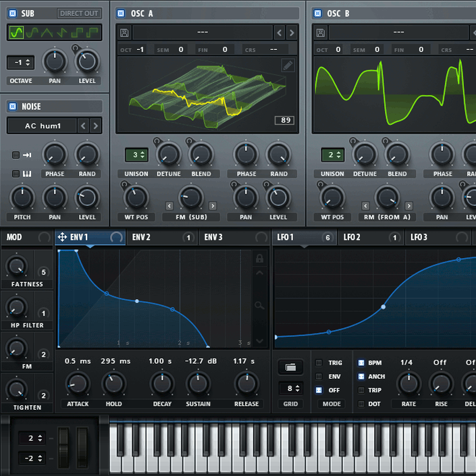476x476 pixels.
Task: Select the triangle waveform in SUB
Action: (47, 32)
